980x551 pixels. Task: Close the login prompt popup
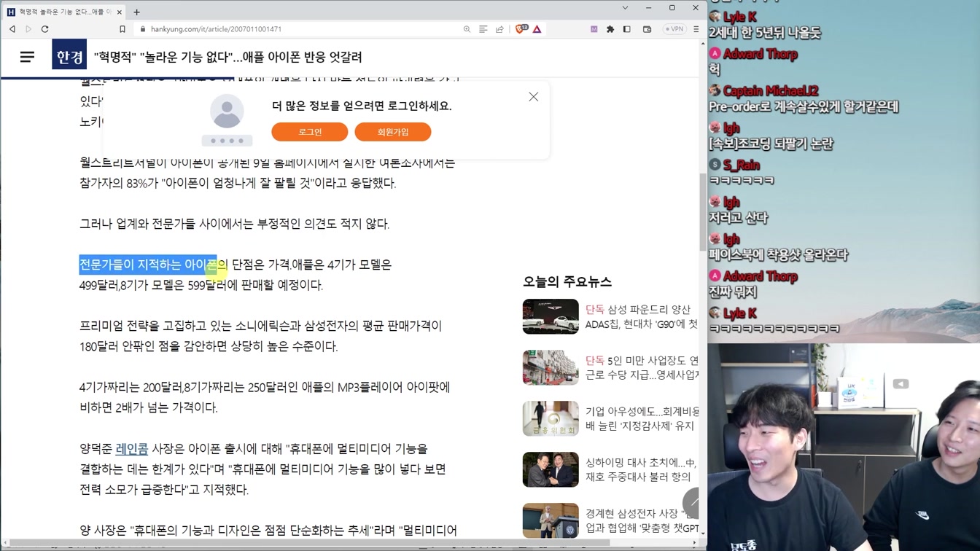[x=534, y=97]
